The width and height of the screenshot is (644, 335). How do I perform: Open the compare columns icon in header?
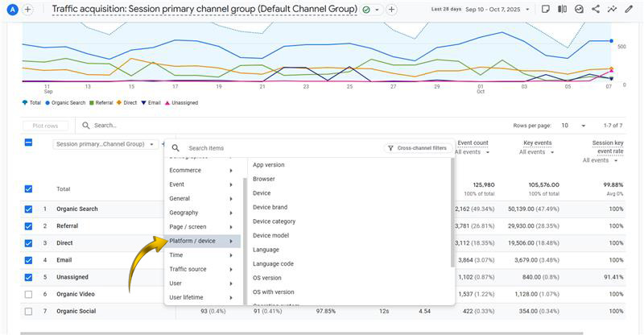(562, 10)
